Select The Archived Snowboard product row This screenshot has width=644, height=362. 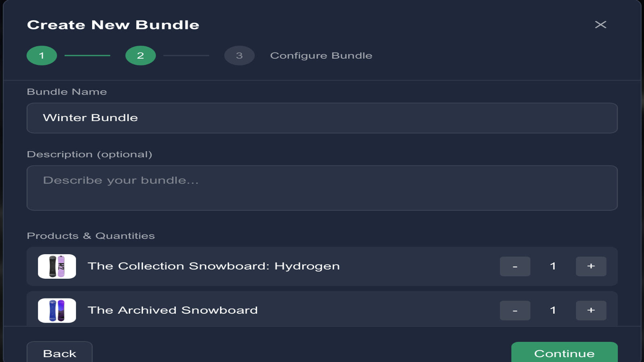pos(282,310)
